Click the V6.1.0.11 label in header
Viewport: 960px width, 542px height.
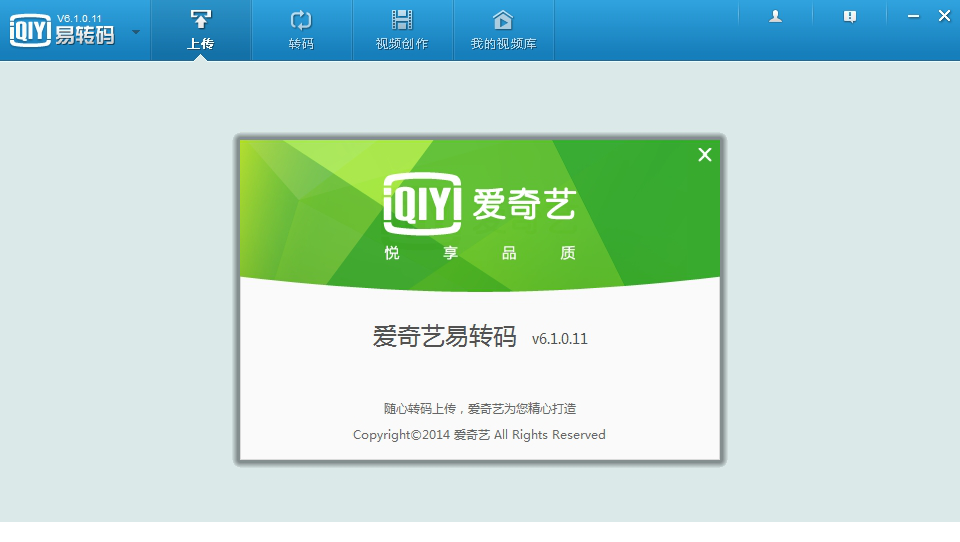79,18
